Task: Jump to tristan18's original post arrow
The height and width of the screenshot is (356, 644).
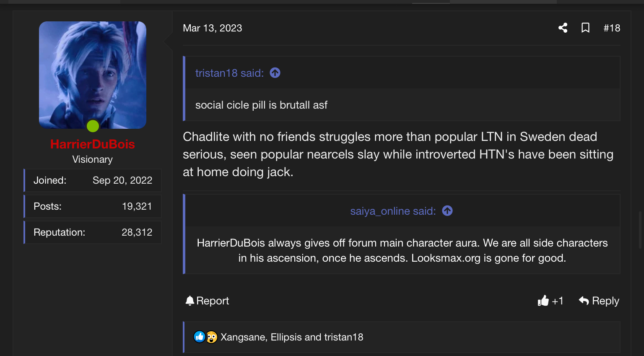Action: click(x=275, y=73)
